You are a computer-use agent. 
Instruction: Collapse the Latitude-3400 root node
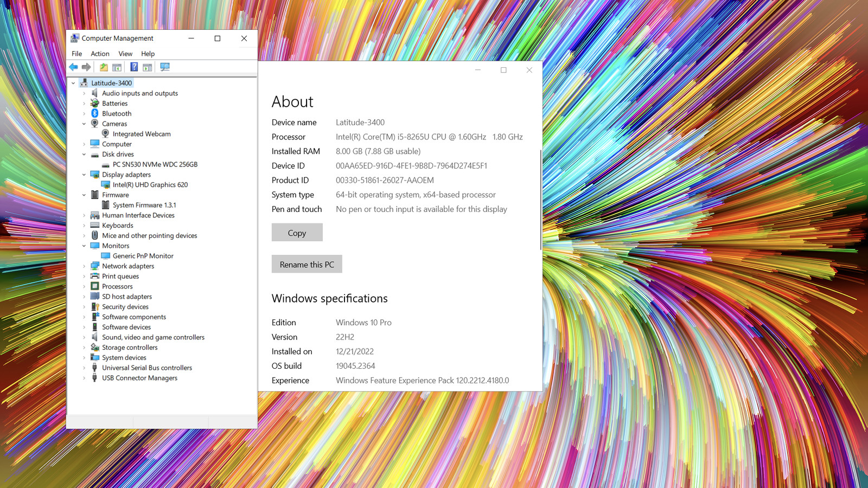pos(73,84)
